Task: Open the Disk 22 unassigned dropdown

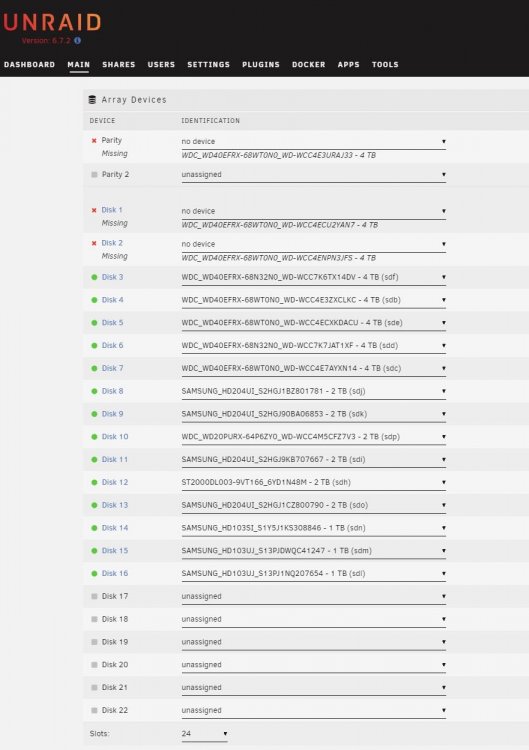Action: (x=313, y=710)
